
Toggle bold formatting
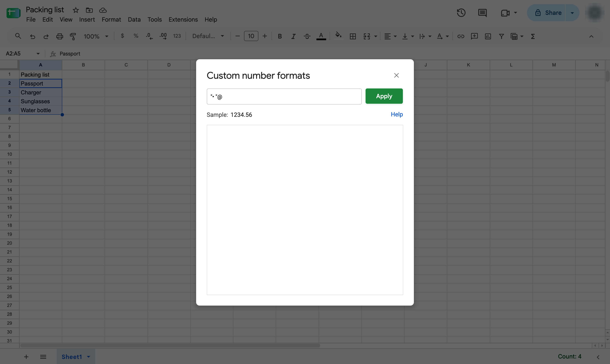(280, 36)
